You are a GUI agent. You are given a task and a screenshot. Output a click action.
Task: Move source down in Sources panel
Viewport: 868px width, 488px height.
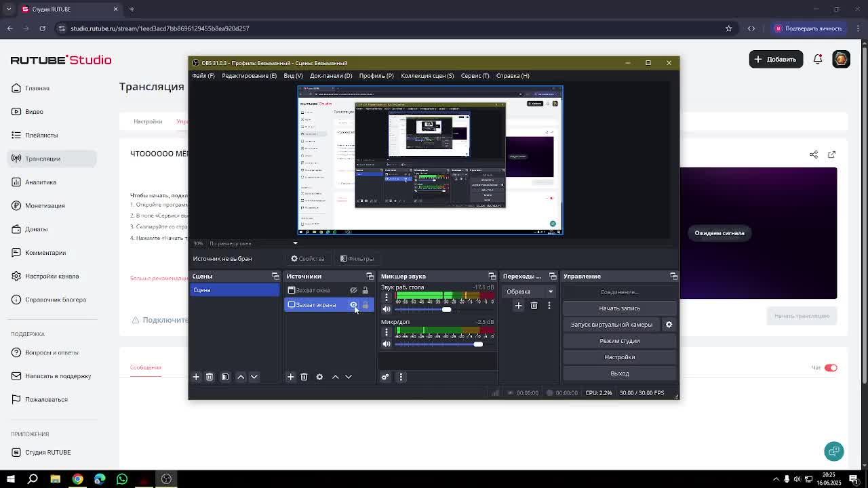pos(349,377)
